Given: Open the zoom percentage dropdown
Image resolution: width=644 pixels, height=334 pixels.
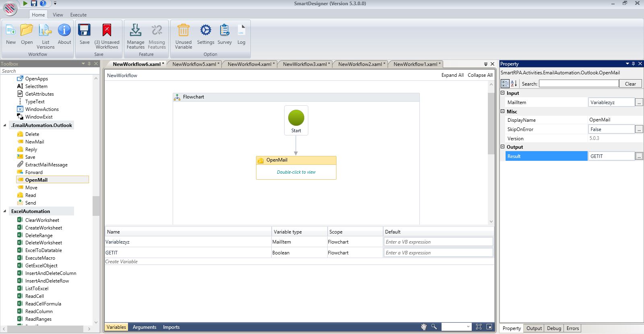Looking at the screenshot, I should tap(468, 327).
